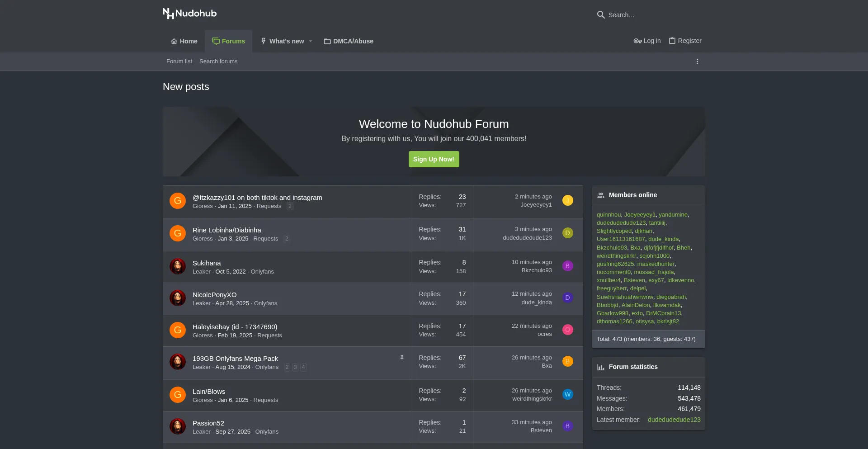Click Leaker avatar on Passion52 thread
This screenshot has height=449, width=868.
178,426
